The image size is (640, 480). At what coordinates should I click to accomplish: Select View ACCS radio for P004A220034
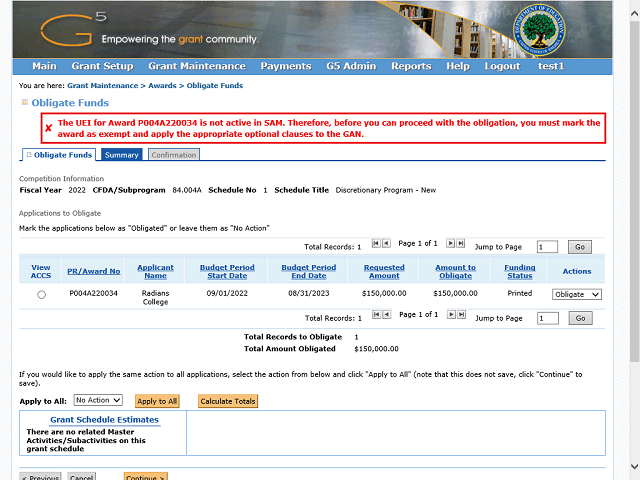tap(41, 295)
